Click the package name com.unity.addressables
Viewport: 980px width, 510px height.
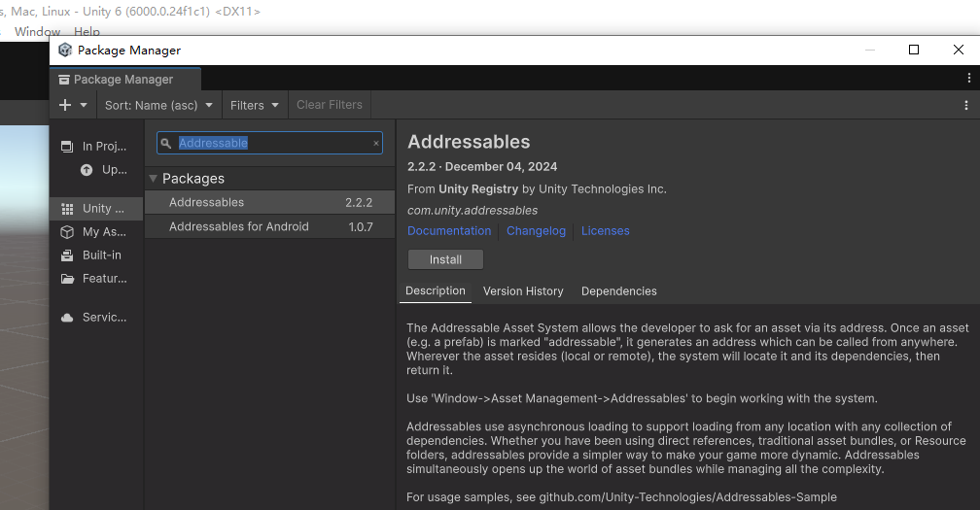coord(472,211)
